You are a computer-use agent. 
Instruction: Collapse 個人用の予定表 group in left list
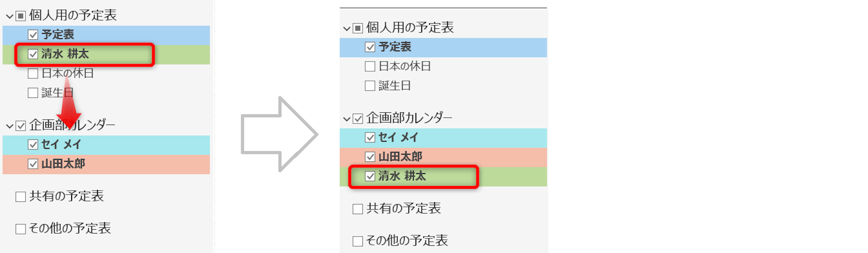[9, 17]
